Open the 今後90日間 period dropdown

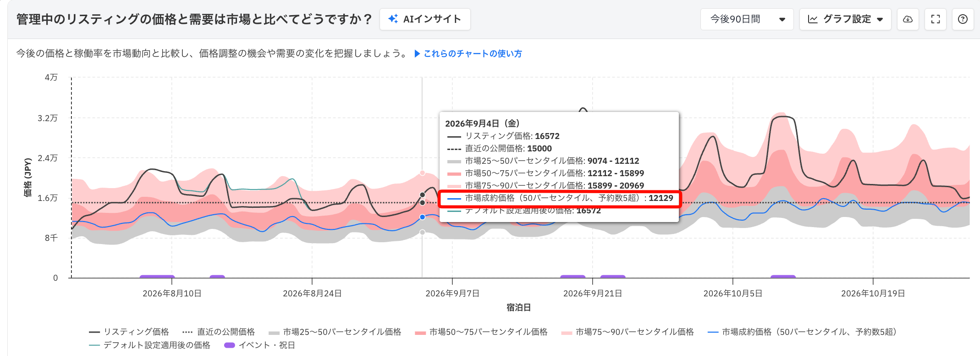pos(747,19)
